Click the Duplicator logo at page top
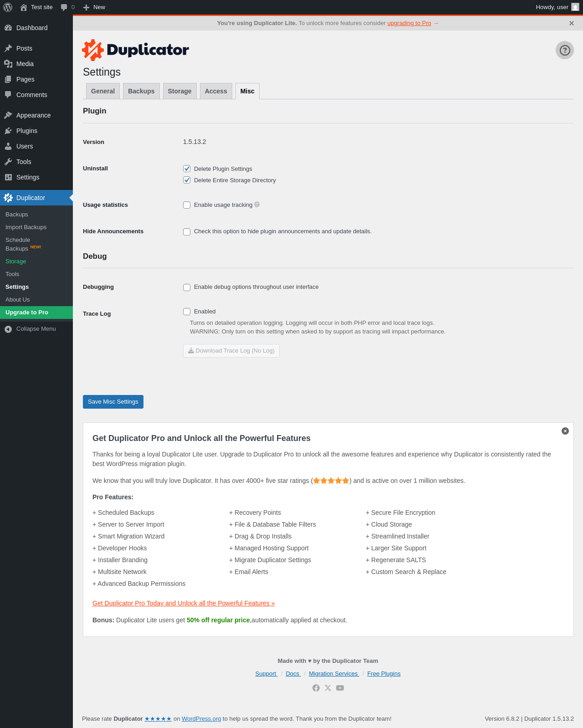This screenshot has width=583, height=728. (135, 50)
